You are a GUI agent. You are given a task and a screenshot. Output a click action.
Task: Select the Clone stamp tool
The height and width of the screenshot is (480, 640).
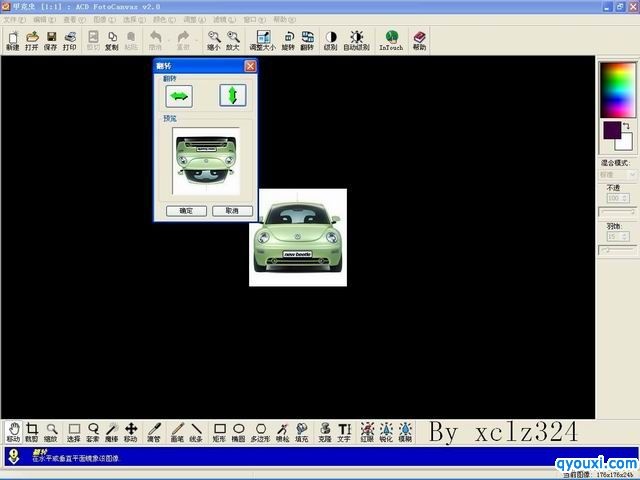(325, 431)
